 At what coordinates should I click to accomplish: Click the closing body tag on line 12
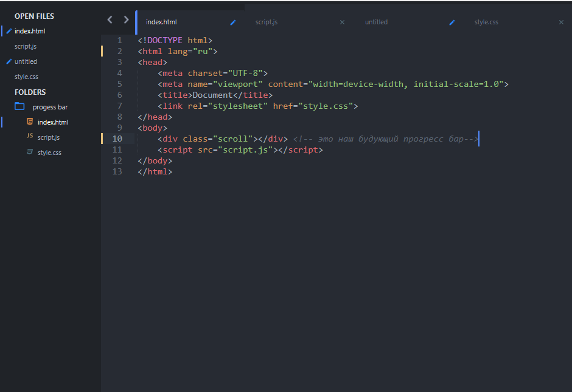[155, 160]
